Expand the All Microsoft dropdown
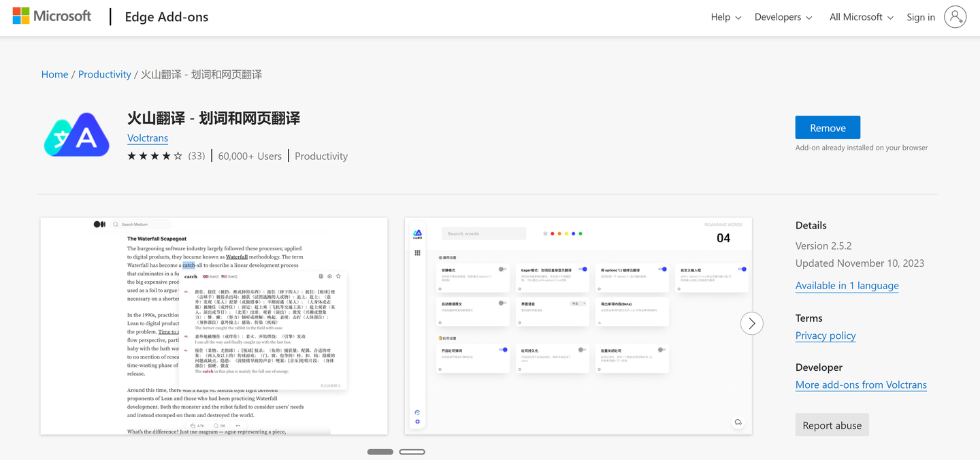980x460 pixels. (x=860, y=17)
